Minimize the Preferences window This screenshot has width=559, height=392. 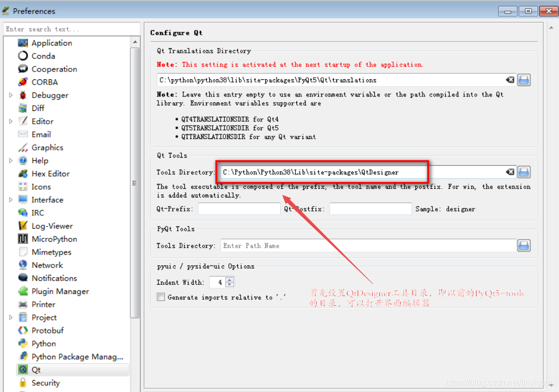(508, 11)
